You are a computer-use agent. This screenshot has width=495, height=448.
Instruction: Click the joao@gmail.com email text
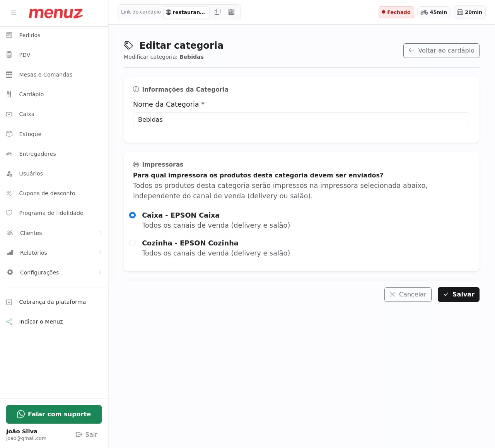[x=26, y=438]
